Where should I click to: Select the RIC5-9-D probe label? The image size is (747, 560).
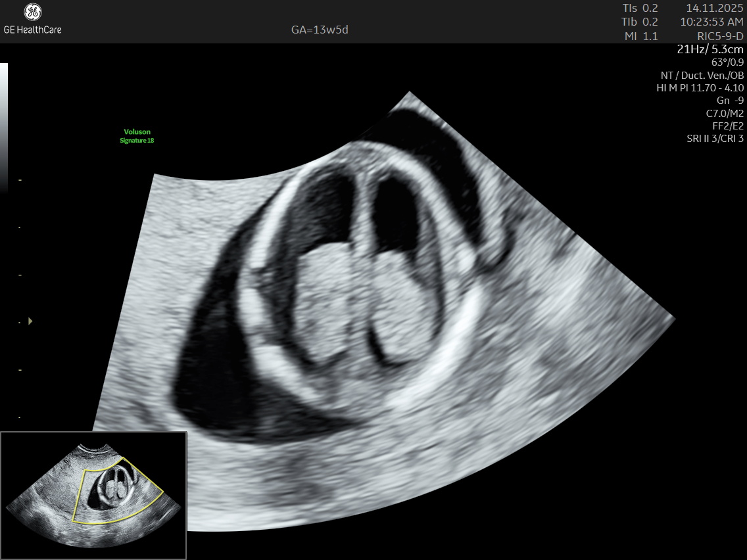pyautogui.click(x=720, y=36)
